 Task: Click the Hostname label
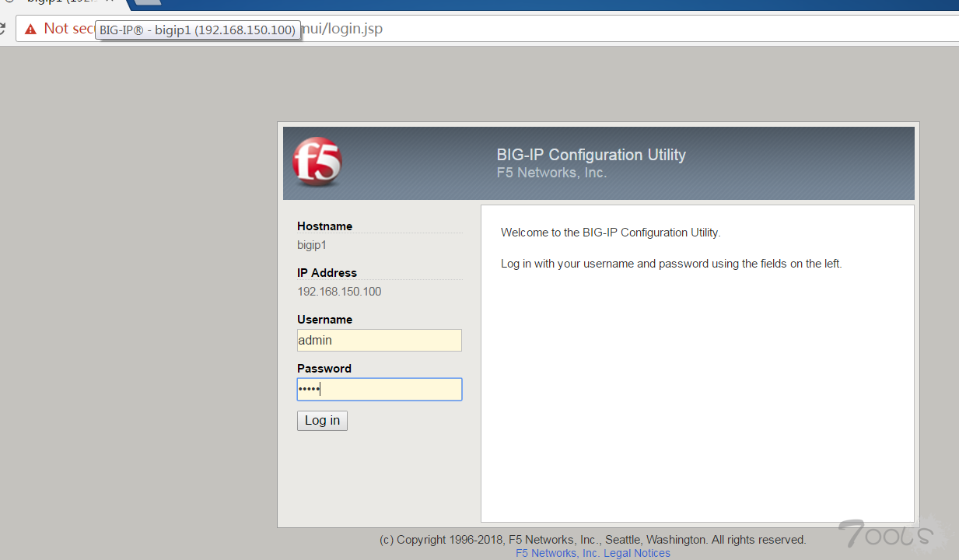tap(324, 226)
